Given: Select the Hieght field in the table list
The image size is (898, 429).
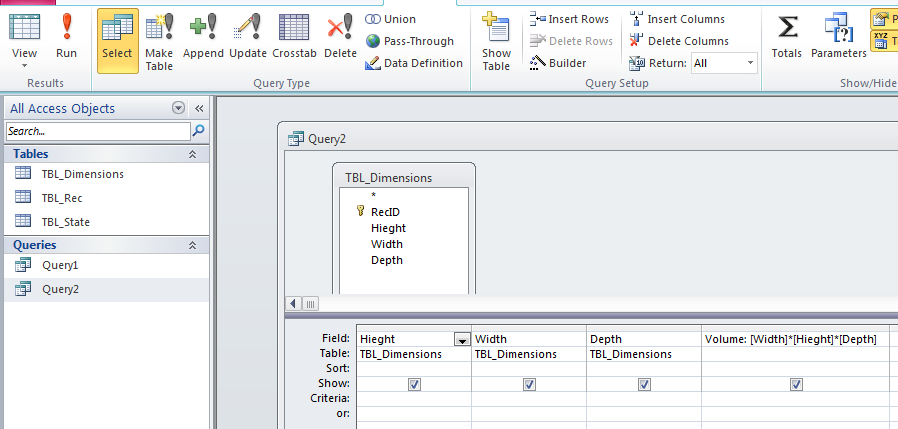Looking at the screenshot, I should 388,228.
